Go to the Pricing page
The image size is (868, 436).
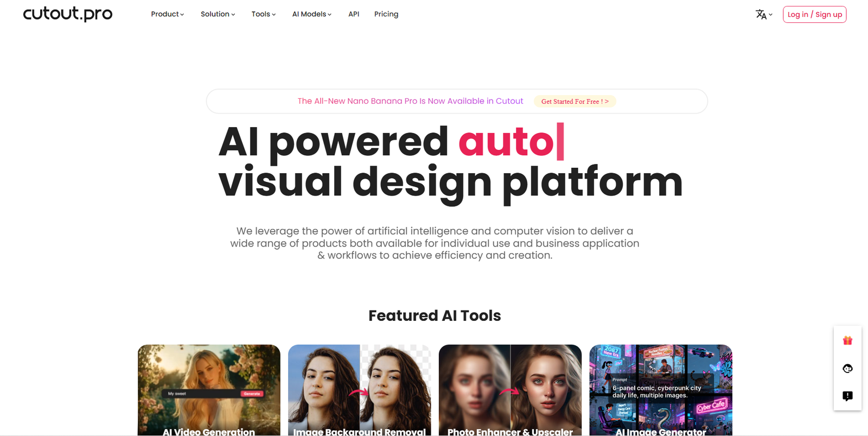pos(386,14)
